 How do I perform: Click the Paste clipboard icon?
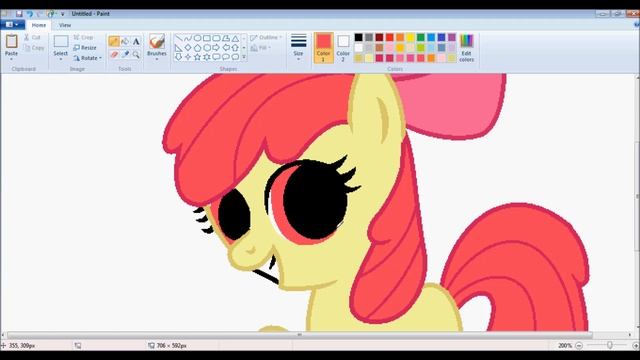coord(11,41)
